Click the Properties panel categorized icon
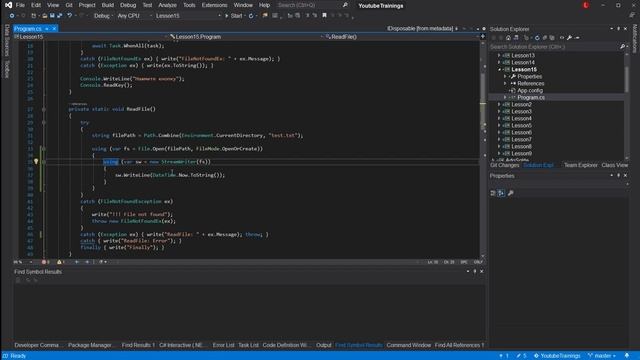Image resolution: width=640 pixels, height=360 pixels. click(x=493, y=193)
